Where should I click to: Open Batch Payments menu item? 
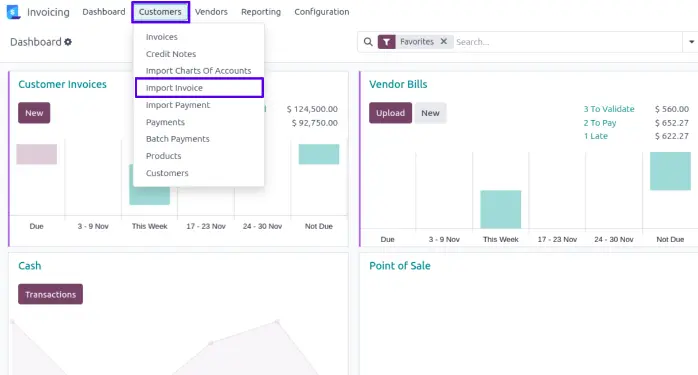pos(178,139)
